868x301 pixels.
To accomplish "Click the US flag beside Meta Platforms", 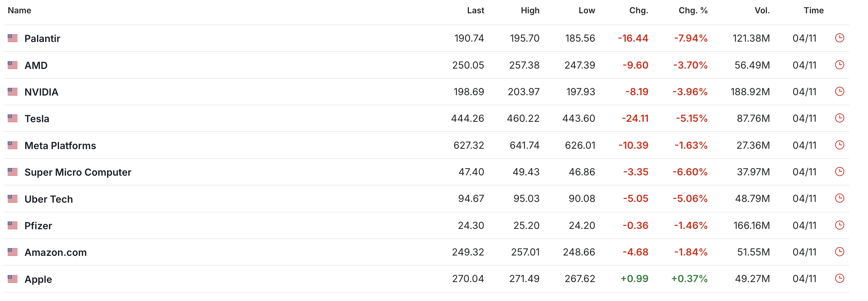I will point(13,145).
